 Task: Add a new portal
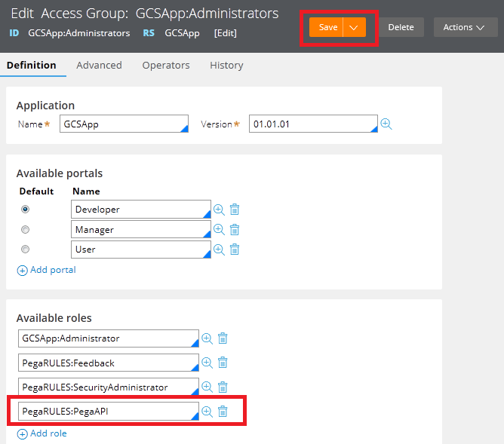tap(46, 270)
